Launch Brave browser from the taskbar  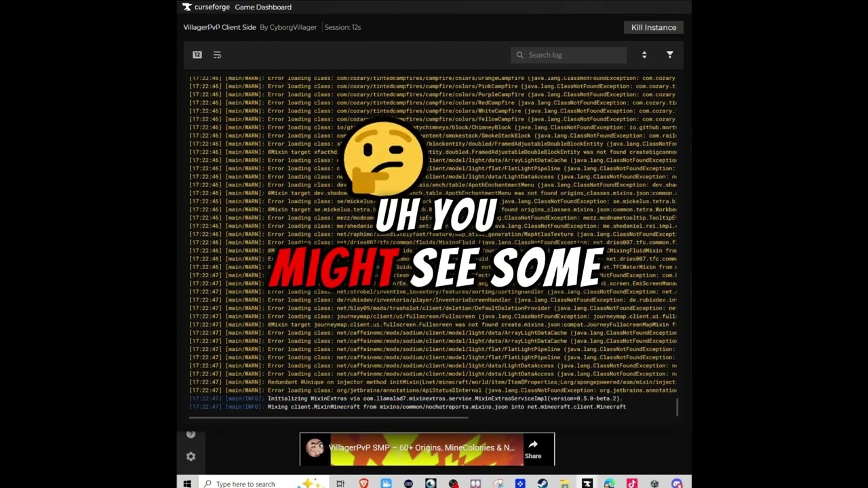coord(363,484)
